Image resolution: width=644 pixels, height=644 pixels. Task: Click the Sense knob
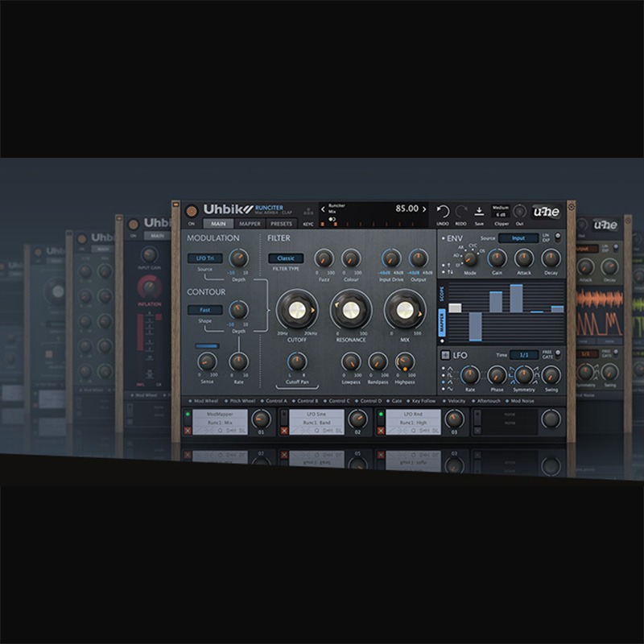pyautogui.click(x=207, y=361)
